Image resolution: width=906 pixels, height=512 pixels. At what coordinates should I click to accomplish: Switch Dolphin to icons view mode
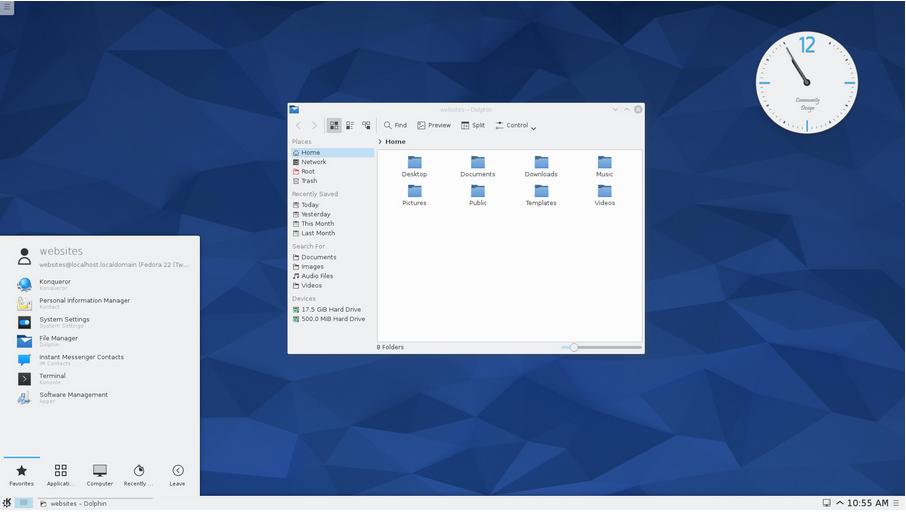[x=334, y=125]
